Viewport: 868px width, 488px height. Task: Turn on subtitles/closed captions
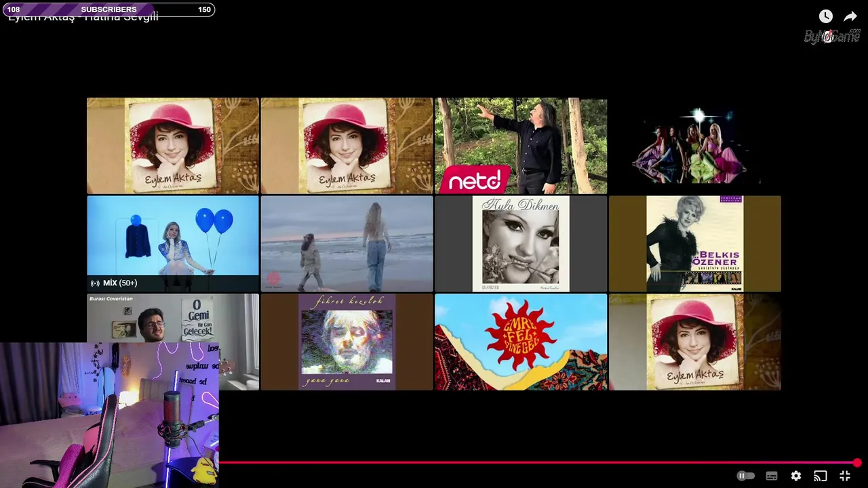772,476
